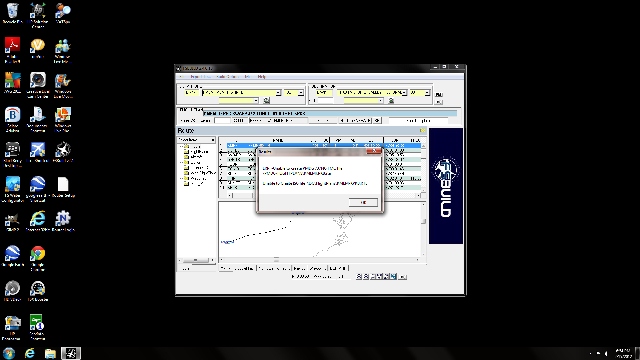Viewport: 640px width, 360px height.
Task: Click the Windows Start button
Action: [x=9, y=353]
